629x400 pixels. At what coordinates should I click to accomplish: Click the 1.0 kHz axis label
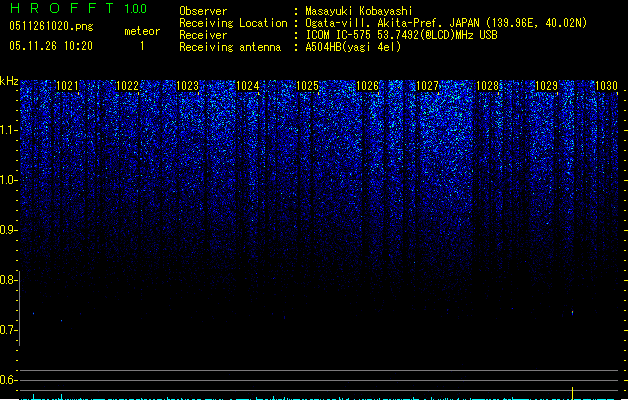click(x=9, y=180)
